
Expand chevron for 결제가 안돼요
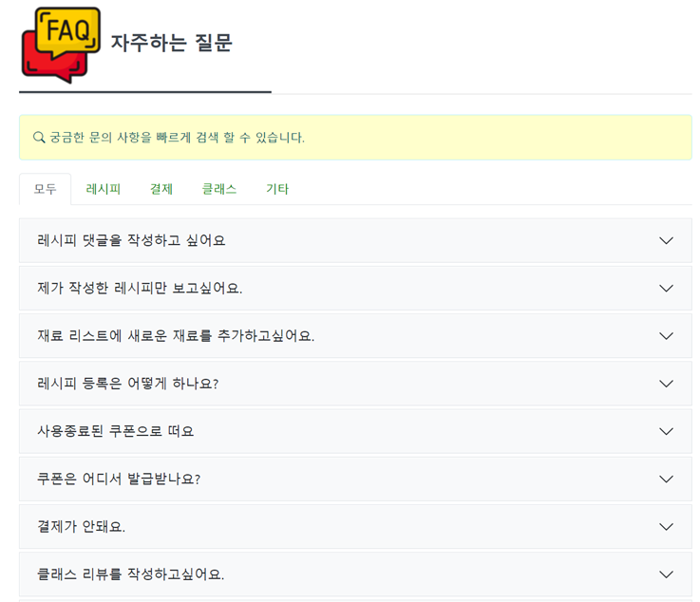(x=666, y=527)
